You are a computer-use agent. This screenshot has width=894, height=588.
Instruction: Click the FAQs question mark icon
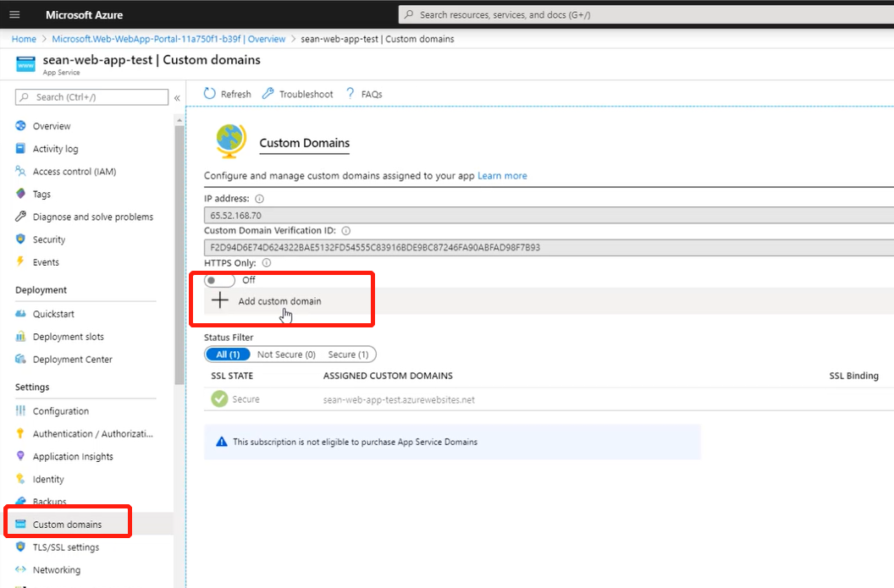[350, 93]
